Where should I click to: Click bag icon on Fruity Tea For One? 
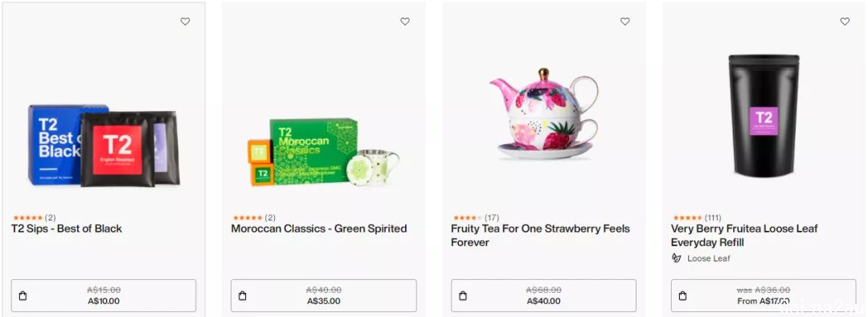[463, 296]
